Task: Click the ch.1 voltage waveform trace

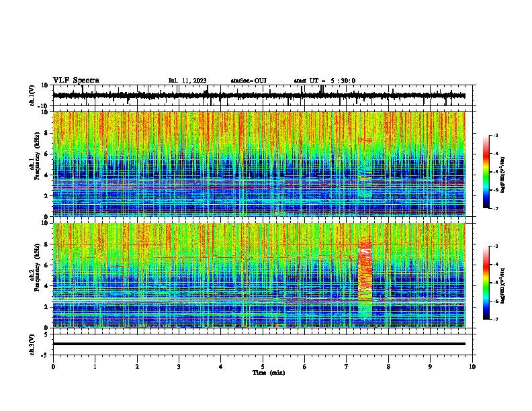Action: 259,95
